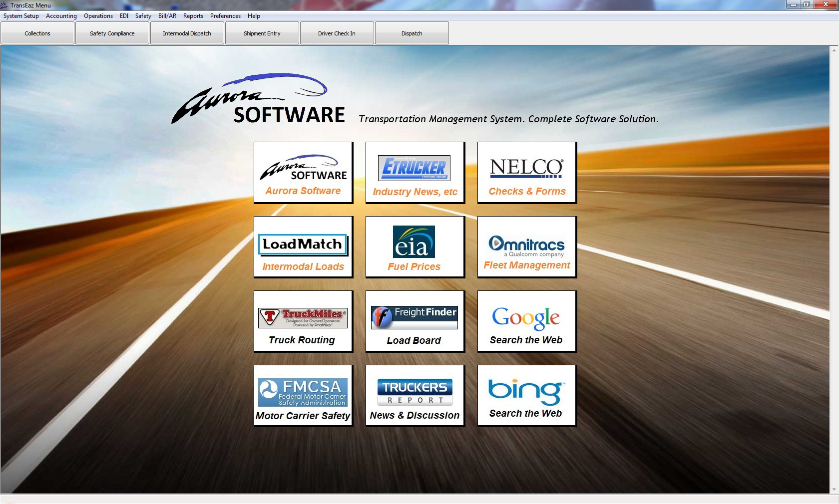Open the Reports menu
Screen dimensions: 839x504
(x=193, y=16)
